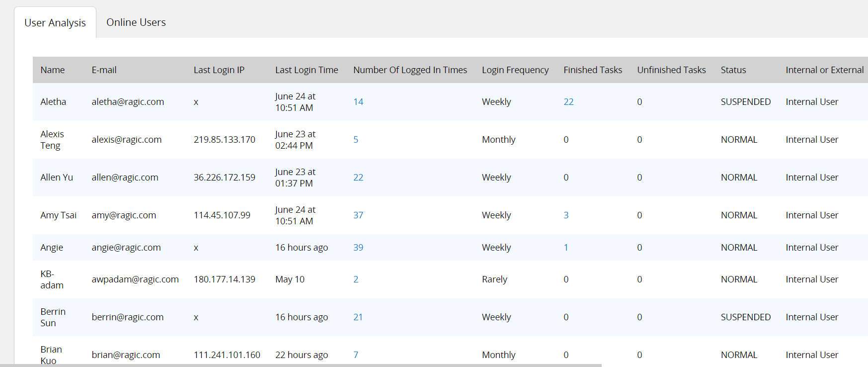868x367 pixels.
Task: Click IP address 180.177.14.139
Action: point(225,279)
